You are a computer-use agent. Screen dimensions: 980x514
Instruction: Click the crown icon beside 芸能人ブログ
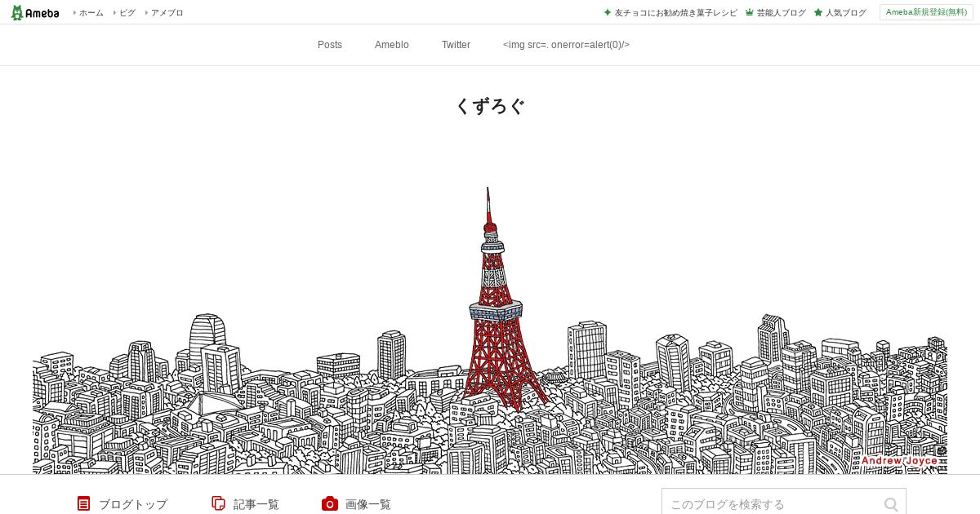(x=750, y=12)
